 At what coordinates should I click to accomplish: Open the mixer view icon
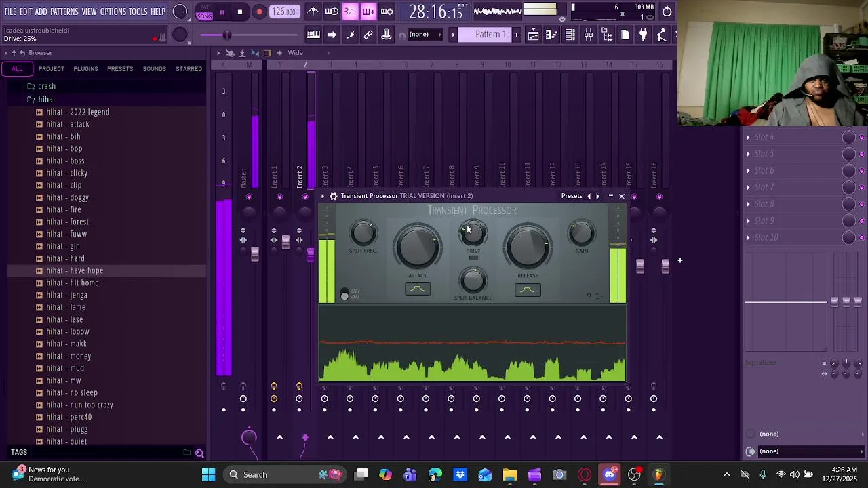point(589,35)
